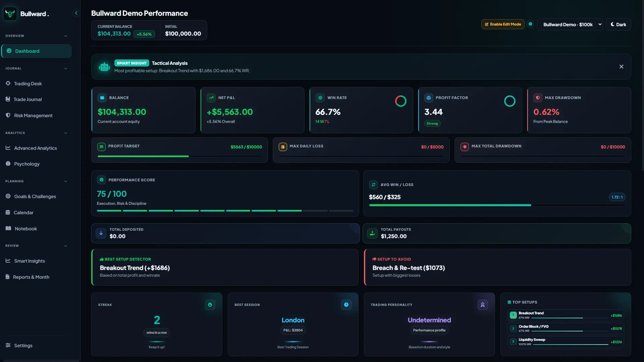
Task: Click the Avg Win / Loss swap icon
Action: [373, 185]
